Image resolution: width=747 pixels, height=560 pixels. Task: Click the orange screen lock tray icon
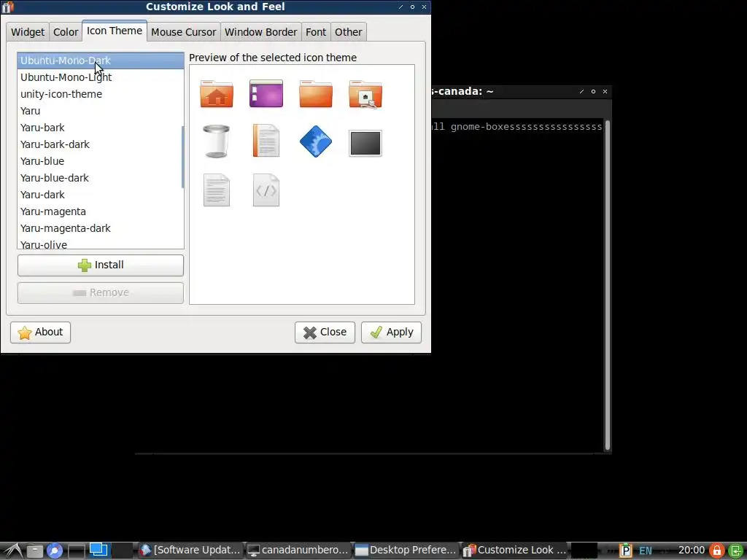(716, 551)
